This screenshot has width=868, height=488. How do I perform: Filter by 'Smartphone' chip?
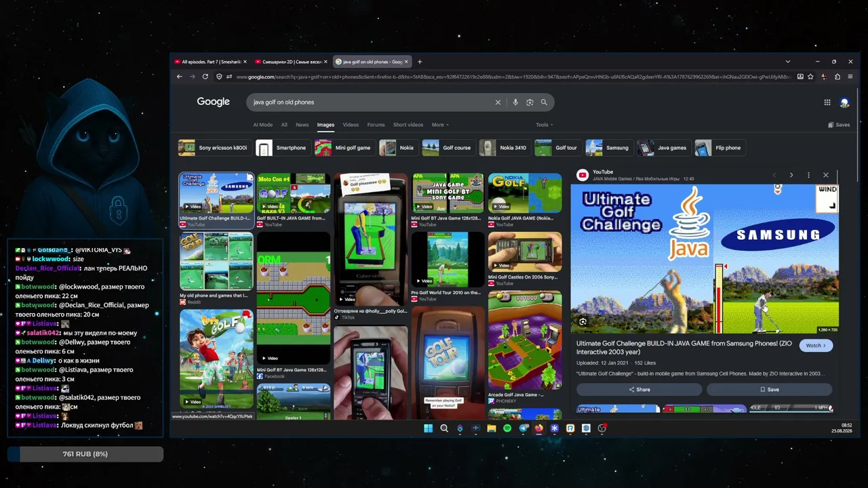click(282, 148)
